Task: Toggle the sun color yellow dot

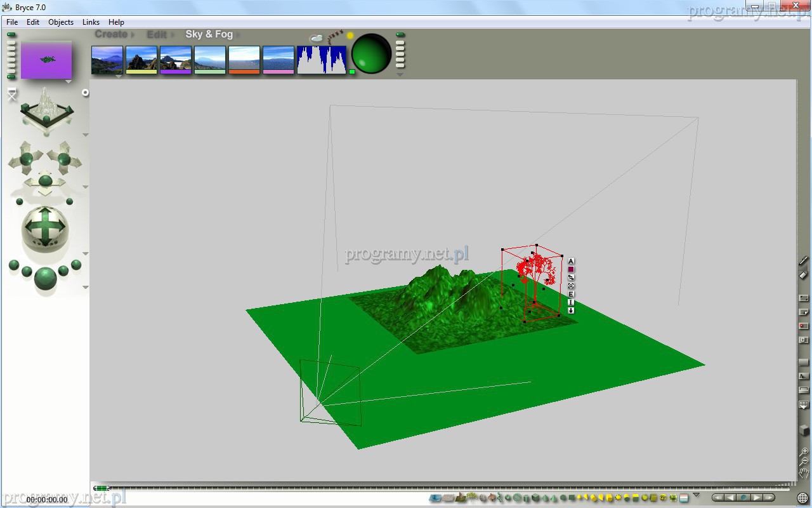Action: click(x=350, y=36)
